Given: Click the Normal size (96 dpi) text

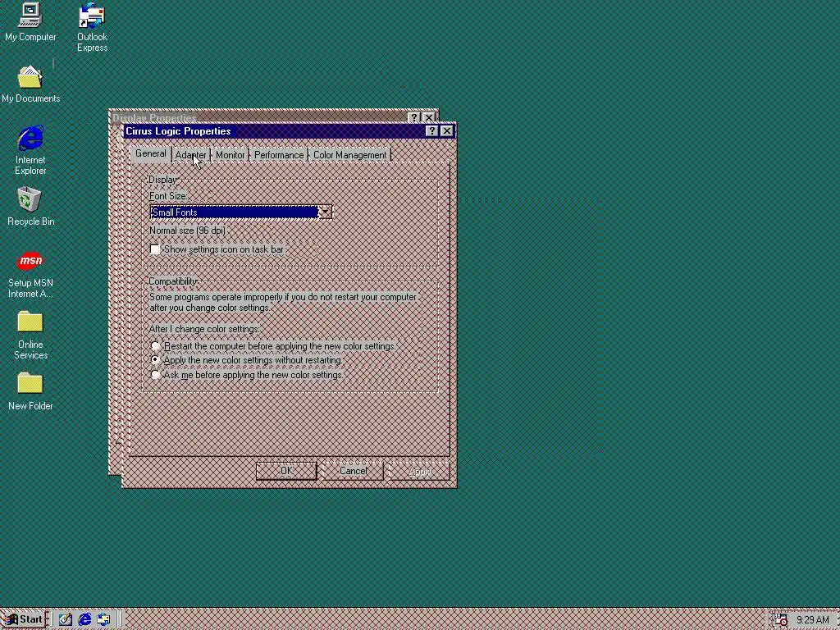Looking at the screenshot, I should tap(188, 231).
